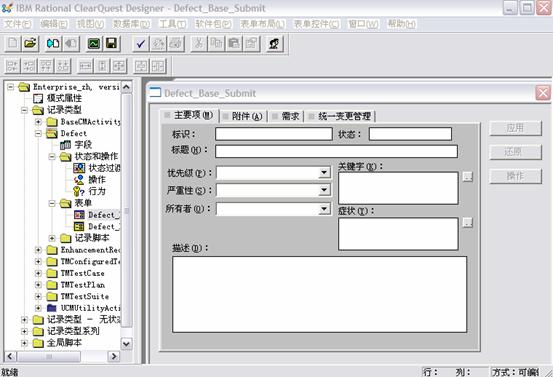Click the ellipsis button beside 关键字 list
The image size is (553, 377).
pyautogui.click(x=468, y=176)
